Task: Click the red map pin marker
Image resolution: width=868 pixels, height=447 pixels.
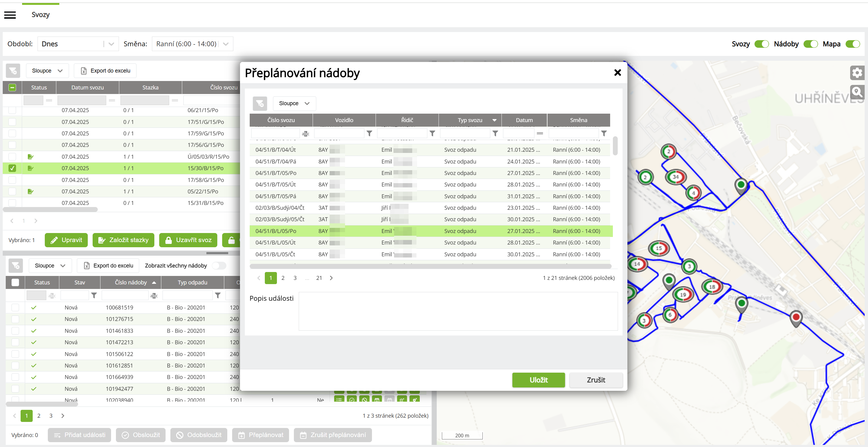Action: click(x=796, y=317)
